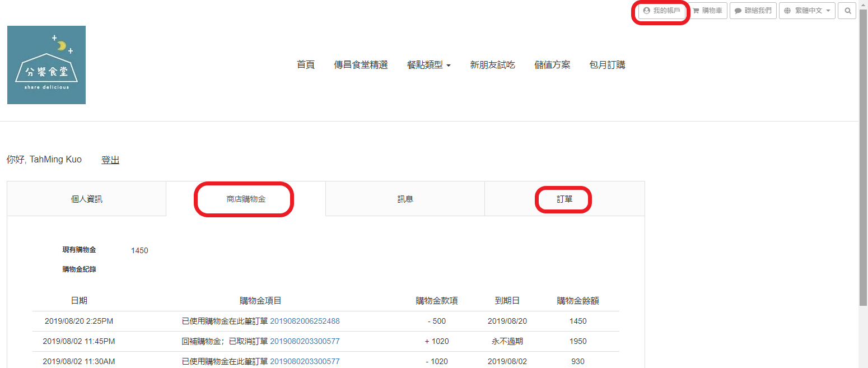Switch to the 訂單 tab

[564, 199]
